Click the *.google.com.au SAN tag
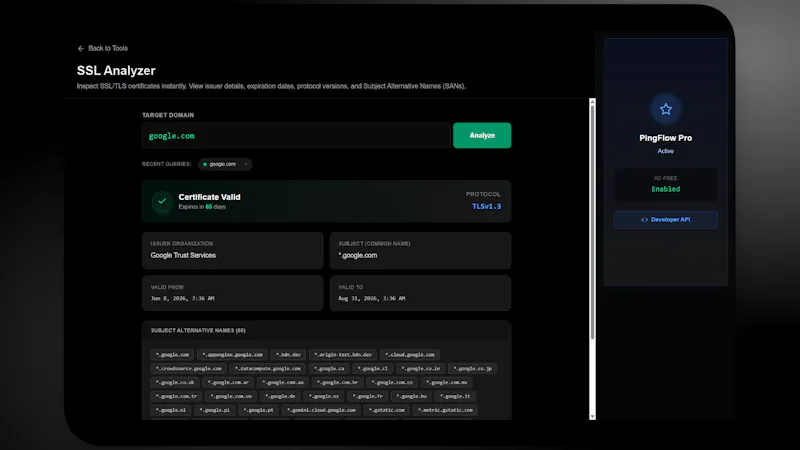The width and height of the screenshot is (800, 450). [283, 382]
